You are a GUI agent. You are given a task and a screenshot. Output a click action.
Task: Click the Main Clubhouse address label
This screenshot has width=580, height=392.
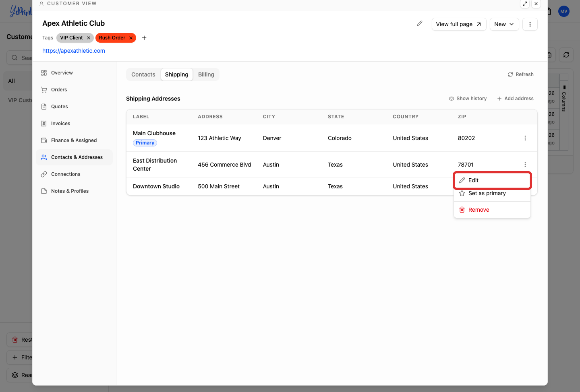pyautogui.click(x=154, y=133)
